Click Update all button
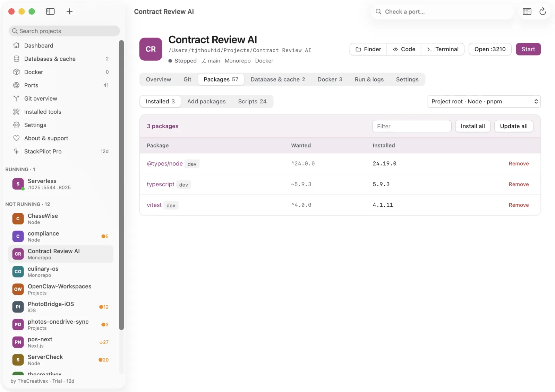The image size is (555, 392). pos(514,126)
